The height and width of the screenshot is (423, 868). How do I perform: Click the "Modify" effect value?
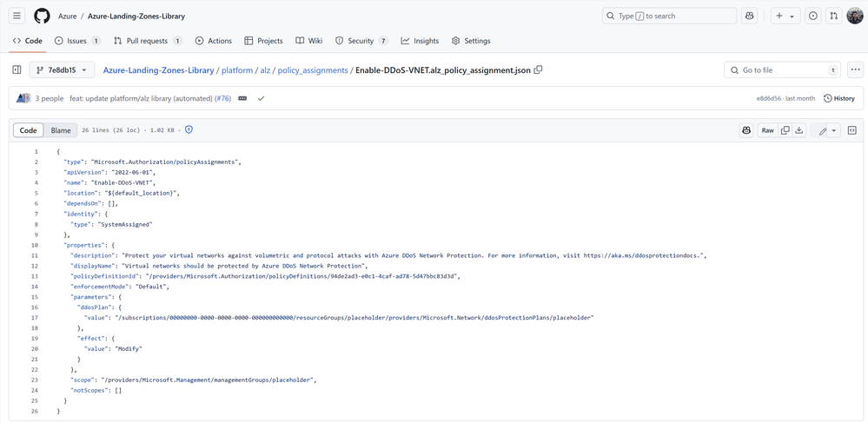[129, 349]
